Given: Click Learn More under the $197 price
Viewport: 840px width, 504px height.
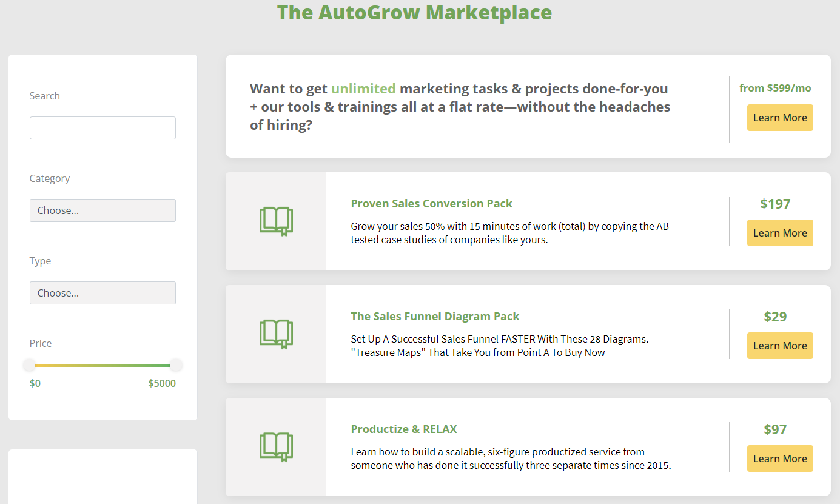Looking at the screenshot, I should 780,233.
